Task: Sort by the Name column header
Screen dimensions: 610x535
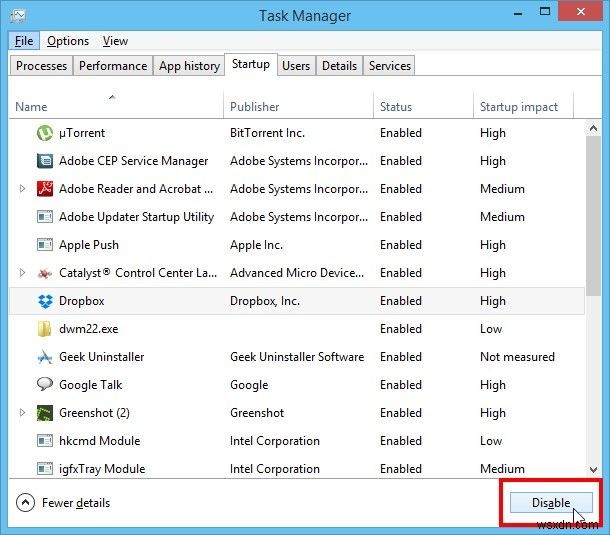Action: [x=116, y=106]
